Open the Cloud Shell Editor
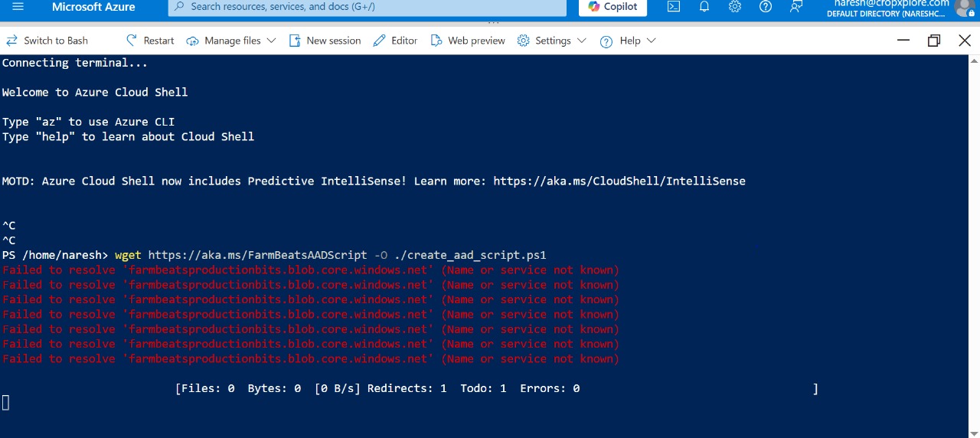Image resolution: width=980 pixels, height=438 pixels. (395, 41)
